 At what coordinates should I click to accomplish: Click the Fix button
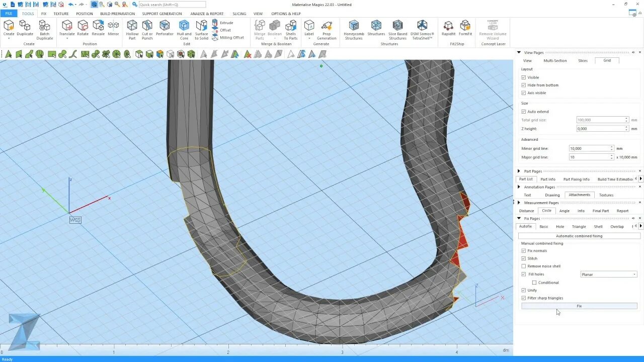click(579, 306)
